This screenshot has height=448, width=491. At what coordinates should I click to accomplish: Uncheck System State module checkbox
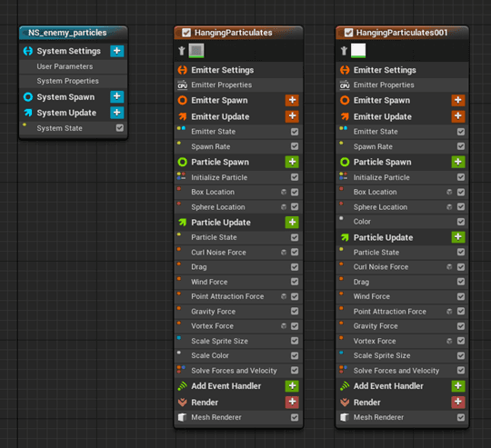[120, 128]
